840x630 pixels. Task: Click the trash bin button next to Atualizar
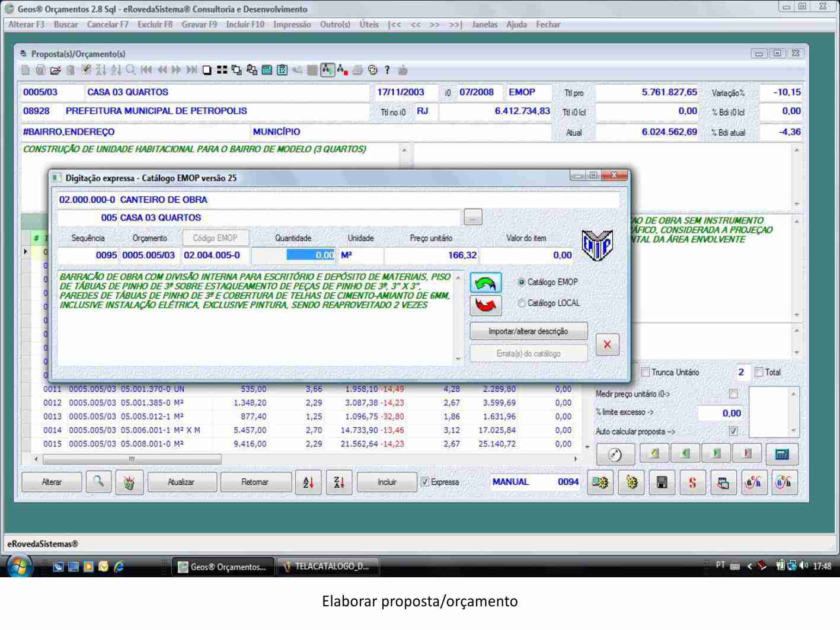coord(129,482)
